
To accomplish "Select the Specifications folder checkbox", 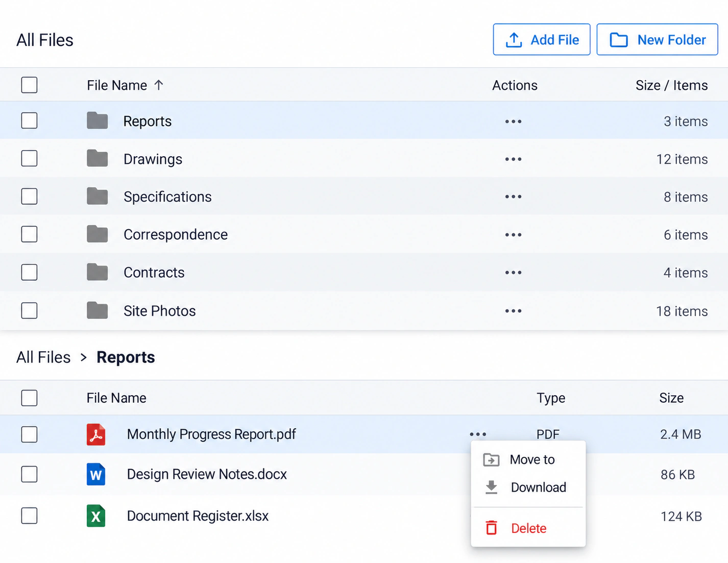I will pyautogui.click(x=29, y=196).
